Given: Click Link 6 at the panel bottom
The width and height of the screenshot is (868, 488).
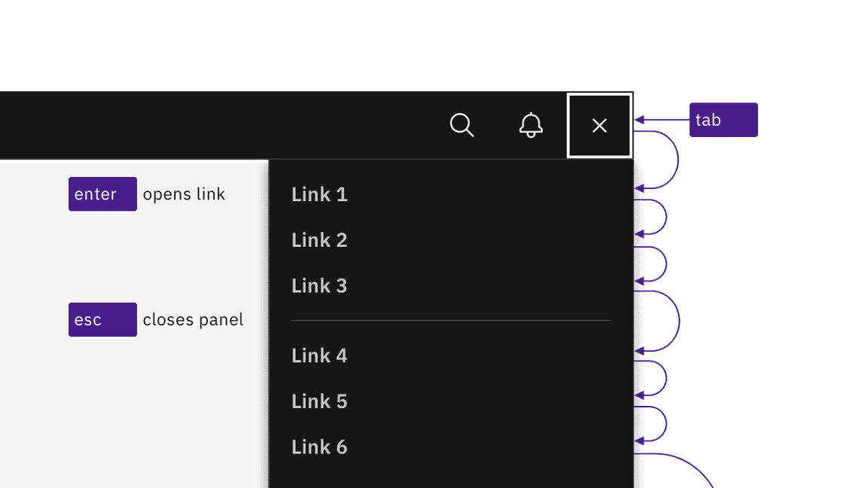Looking at the screenshot, I should [x=319, y=446].
